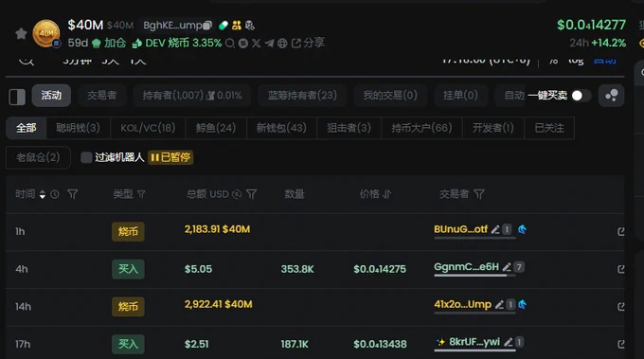Viewport: 644px width, 359px height.
Task: Filter by 老鼠仓(2)
Action: [x=38, y=157]
